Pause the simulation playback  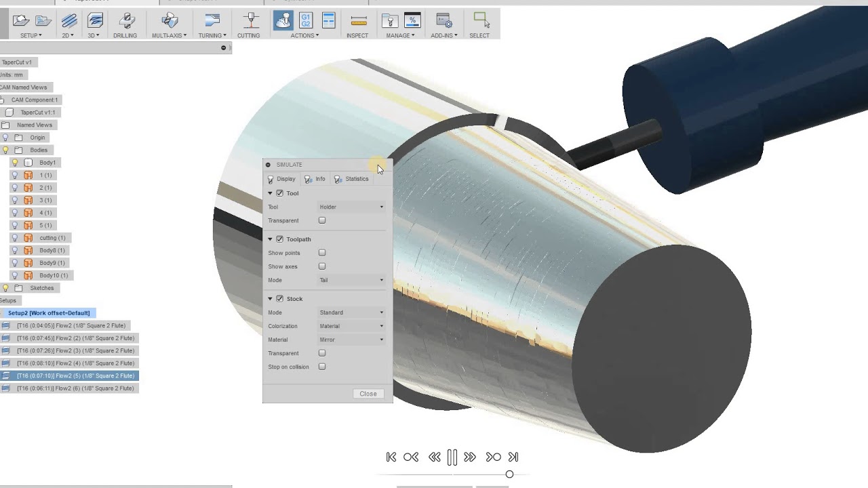click(452, 457)
